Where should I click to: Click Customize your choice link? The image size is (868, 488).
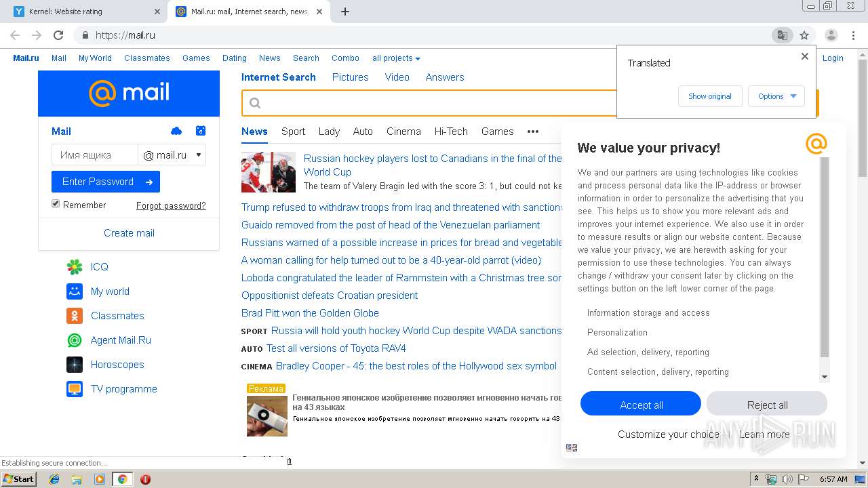(669, 434)
